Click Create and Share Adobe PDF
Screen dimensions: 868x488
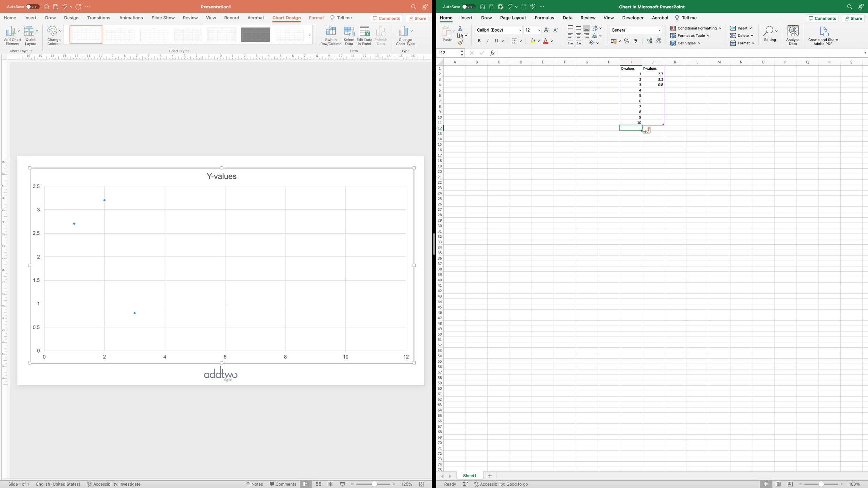pos(823,35)
